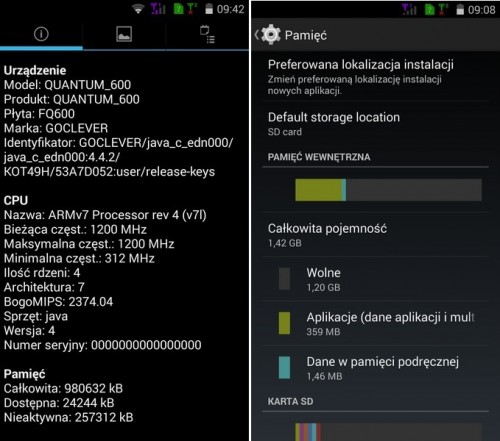Tap the SD card multicolor usage bar
500x441 pixels.
click(x=388, y=432)
